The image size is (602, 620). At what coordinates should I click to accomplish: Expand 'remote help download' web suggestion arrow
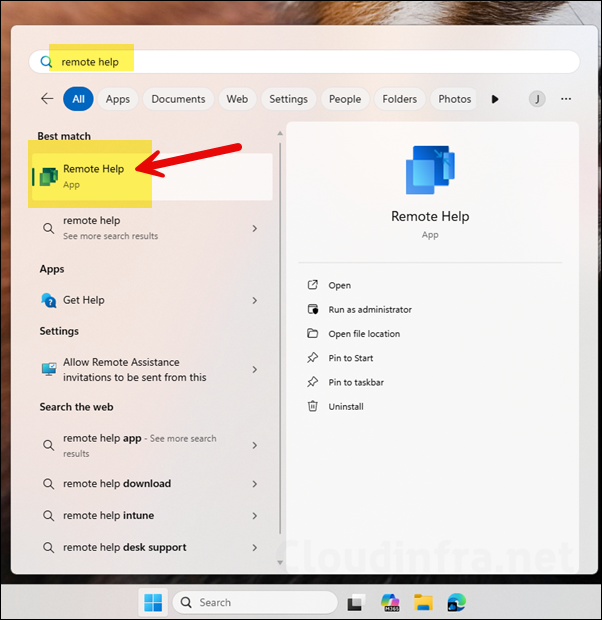click(255, 484)
